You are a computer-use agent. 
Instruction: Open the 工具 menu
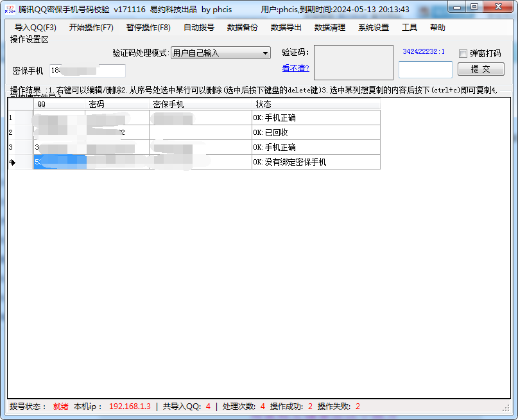point(410,28)
